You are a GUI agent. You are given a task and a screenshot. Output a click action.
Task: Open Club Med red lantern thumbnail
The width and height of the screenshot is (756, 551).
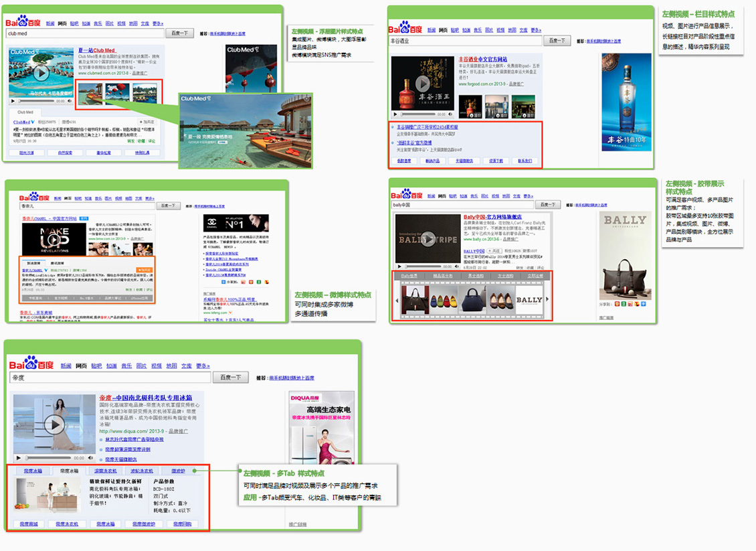(x=118, y=94)
